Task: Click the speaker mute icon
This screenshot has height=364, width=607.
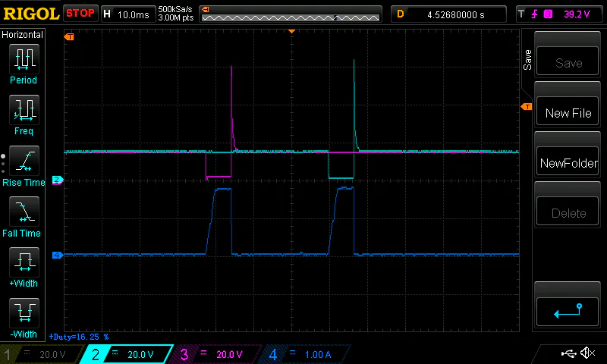Action: tap(587, 353)
